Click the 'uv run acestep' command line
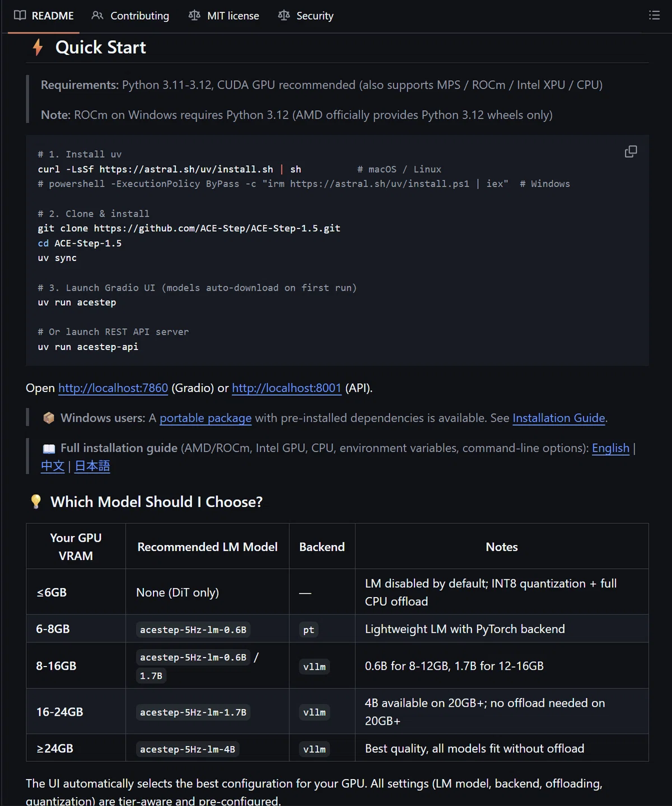The height and width of the screenshot is (806, 672). 77,302
